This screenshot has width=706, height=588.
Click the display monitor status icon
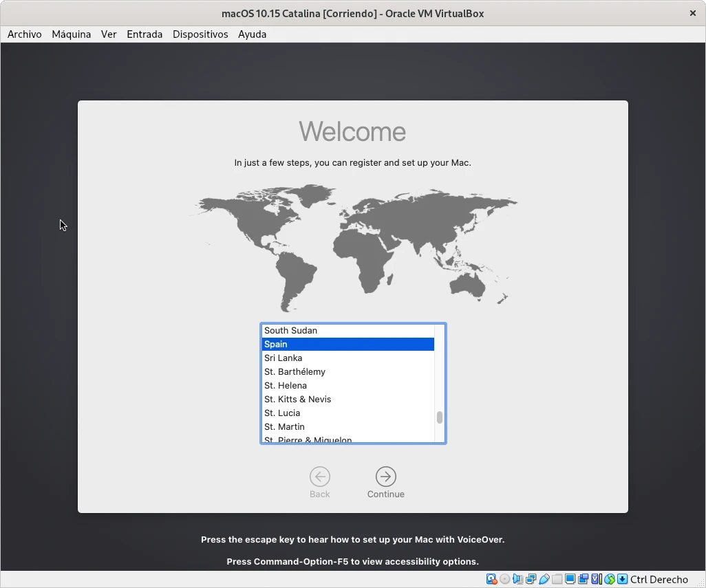coord(570,579)
